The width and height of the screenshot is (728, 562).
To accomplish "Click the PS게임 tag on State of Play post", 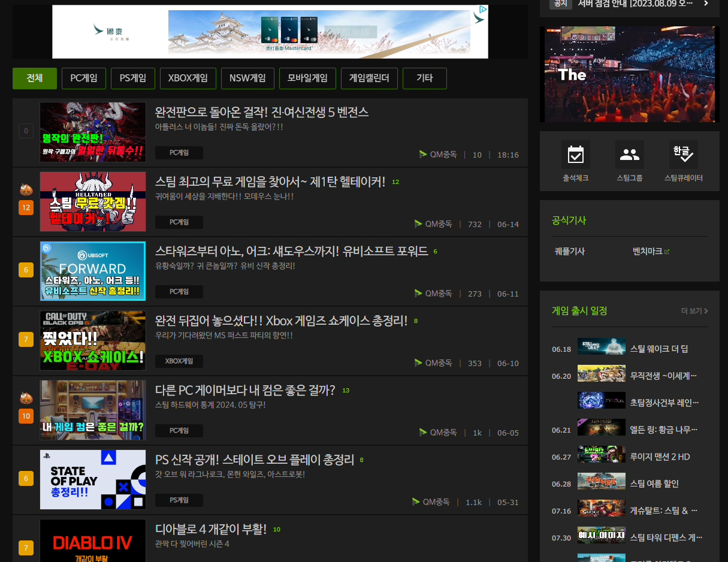I will [x=179, y=500].
